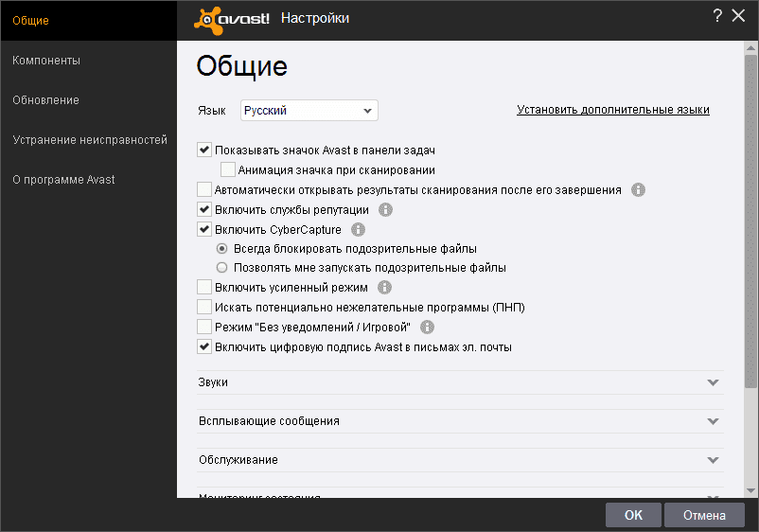Viewport: 759px width, 532px height.
Task: Enable the potentially unwanted programs (ПНП) checkbox
Action: [x=204, y=307]
